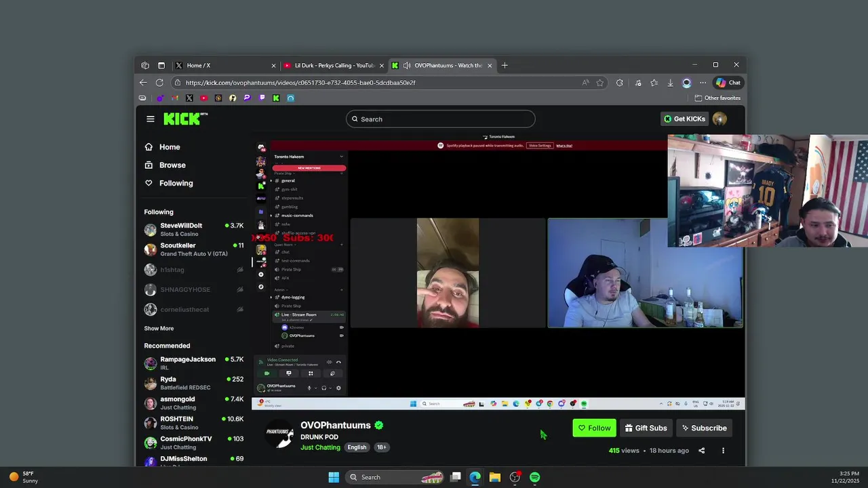
Task: Click Gift Subs button
Action: 646,428
